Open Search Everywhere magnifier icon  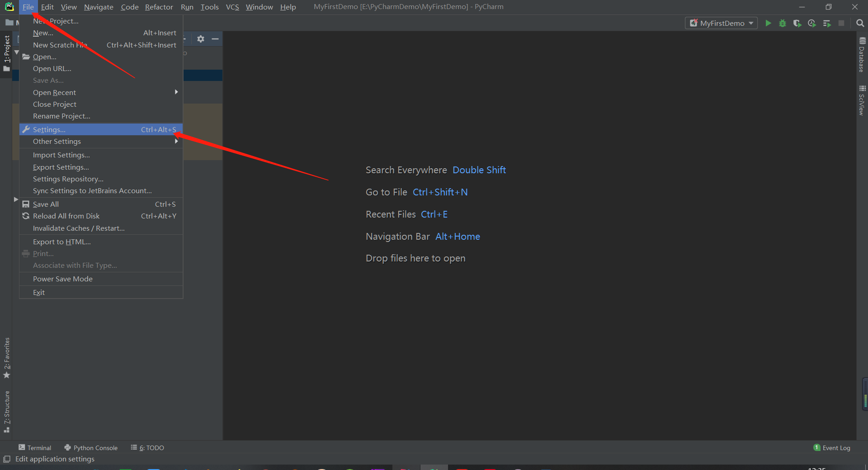(860, 23)
